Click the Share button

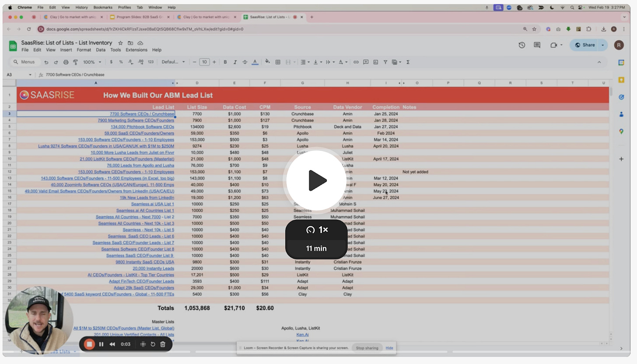(x=584, y=45)
